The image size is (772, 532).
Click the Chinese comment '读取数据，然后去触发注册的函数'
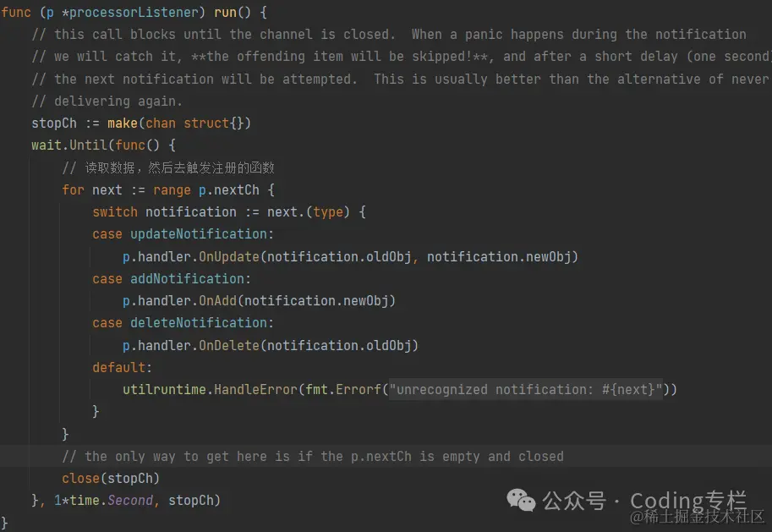click(168, 168)
